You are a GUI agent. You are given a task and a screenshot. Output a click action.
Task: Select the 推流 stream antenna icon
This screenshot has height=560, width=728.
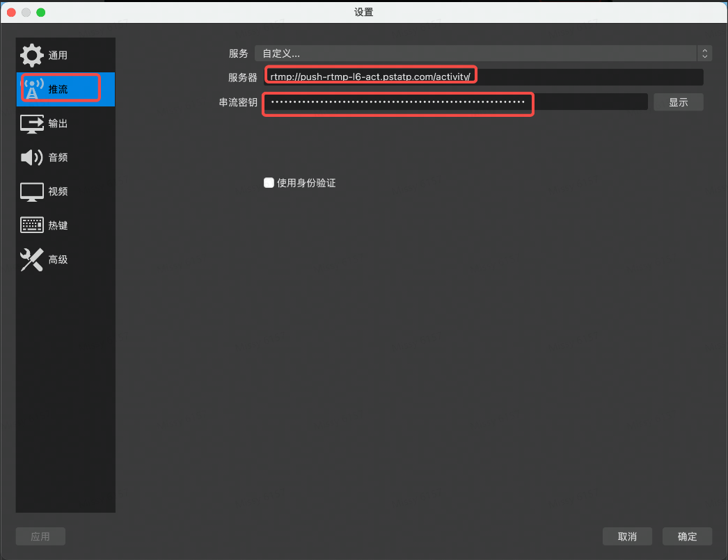coord(32,89)
